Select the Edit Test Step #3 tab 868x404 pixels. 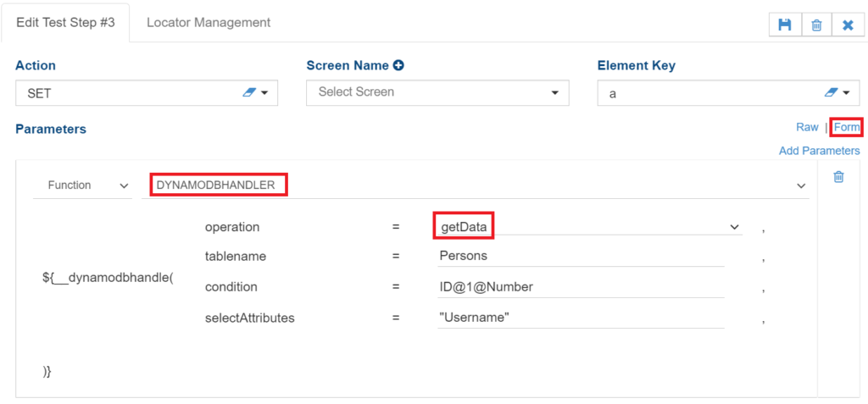(65, 22)
